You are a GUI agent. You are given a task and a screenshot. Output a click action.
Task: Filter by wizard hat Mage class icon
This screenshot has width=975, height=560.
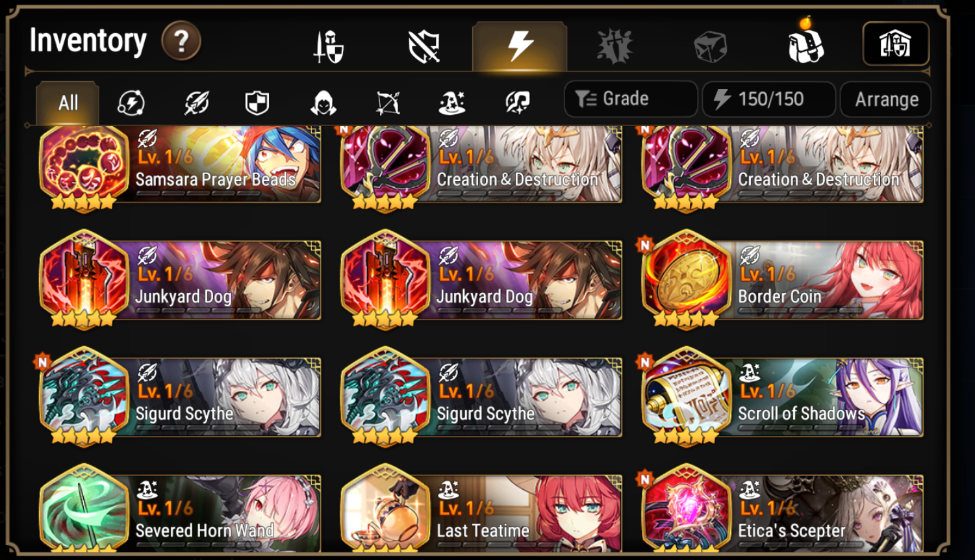click(452, 103)
